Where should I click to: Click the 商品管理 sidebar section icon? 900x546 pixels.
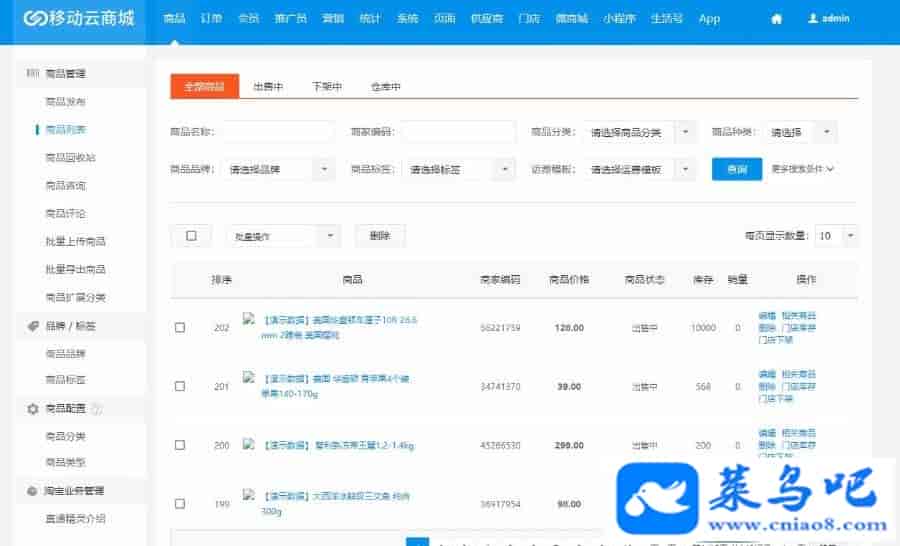[32, 74]
